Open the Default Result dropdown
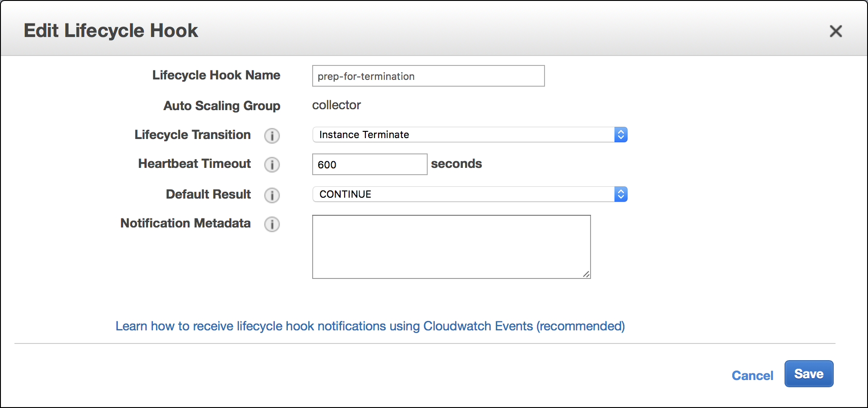Image resolution: width=868 pixels, height=408 pixels. 469,194
